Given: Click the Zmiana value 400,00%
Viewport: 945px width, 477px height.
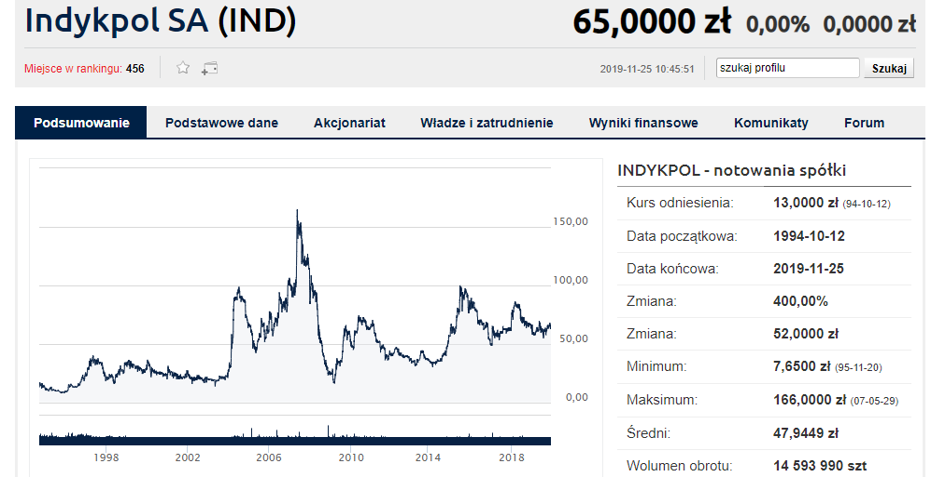Looking at the screenshot, I should coord(800,302).
